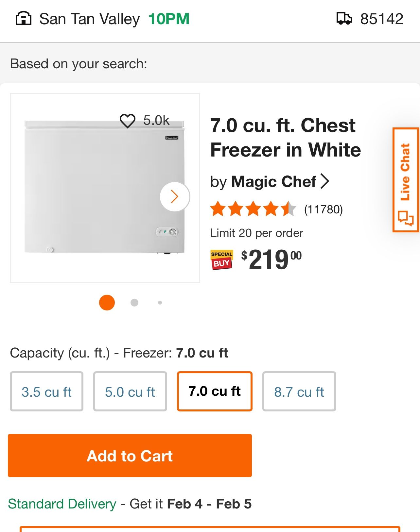This screenshot has height=532, width=420.
Task: Choose the 8.7 cu ft capacity
Action: [299, 391]
